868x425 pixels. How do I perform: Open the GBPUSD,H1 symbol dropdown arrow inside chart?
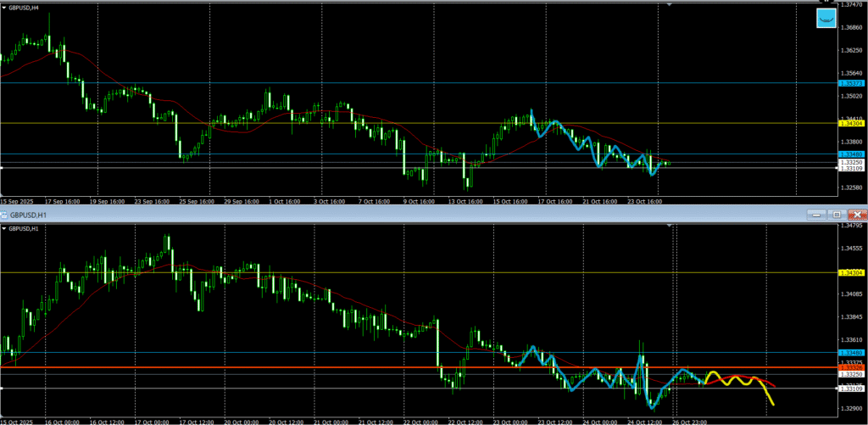4,229
